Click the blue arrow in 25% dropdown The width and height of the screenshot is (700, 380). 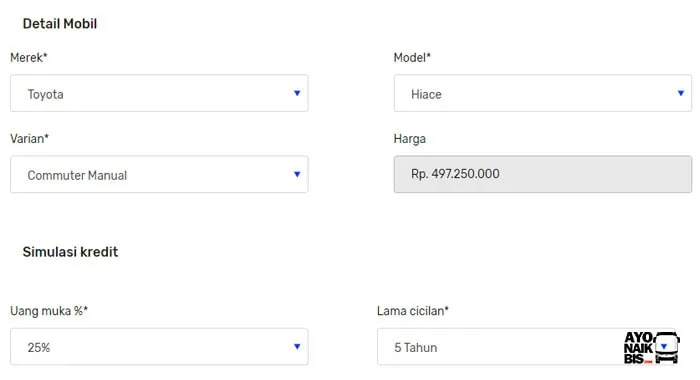pos(297,347)
